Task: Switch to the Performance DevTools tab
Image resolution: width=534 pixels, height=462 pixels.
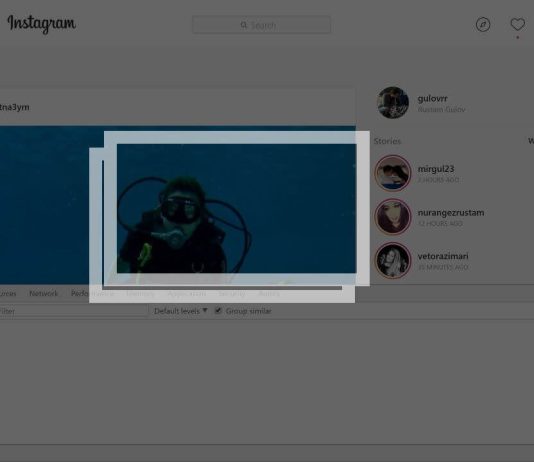Action: (x=92, y=293)
